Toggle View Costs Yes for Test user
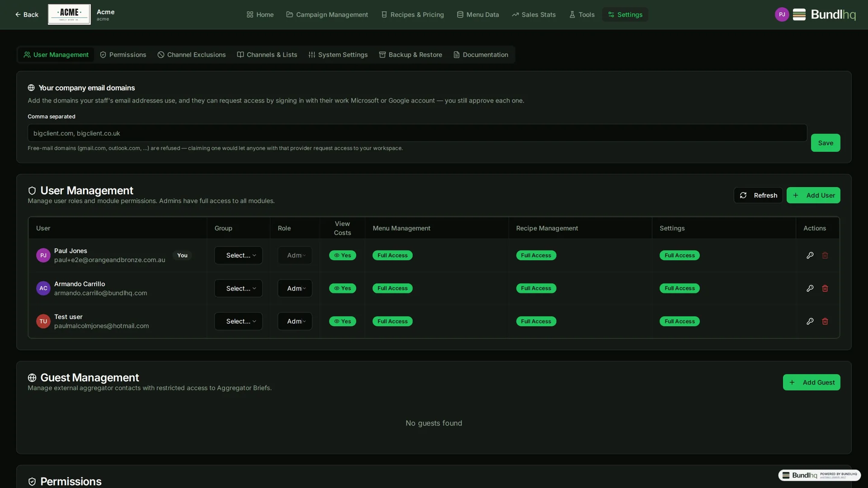This screenshot has width=868, height=488. [x=343, y=321]
